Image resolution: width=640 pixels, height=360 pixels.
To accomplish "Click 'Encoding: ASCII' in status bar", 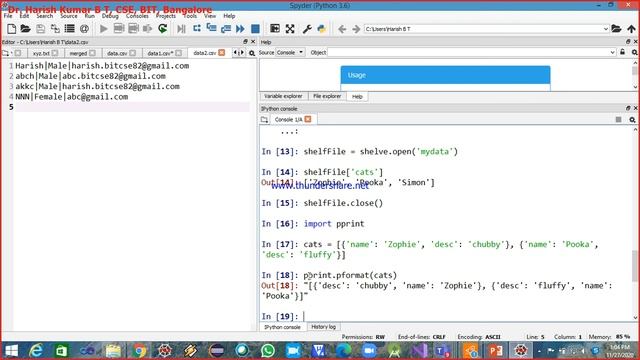I will [479, 337].
